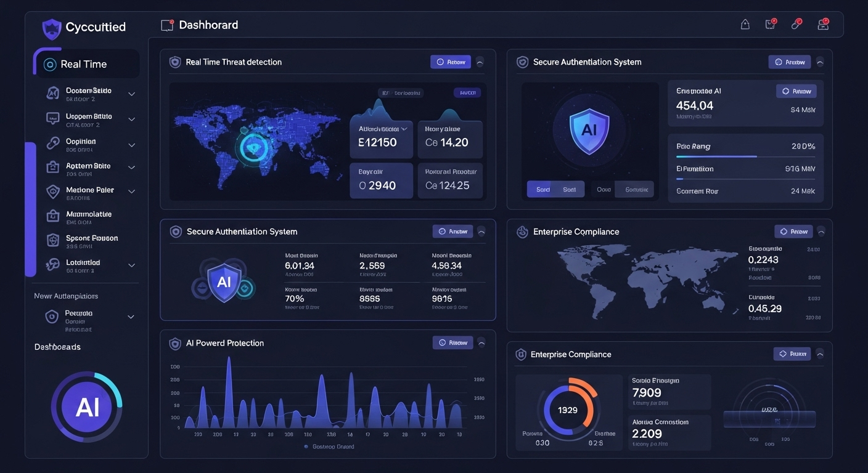
Task: Collapse the Real Time Threat detection panel
Action: pyautogui.click(x=480, y=62)
